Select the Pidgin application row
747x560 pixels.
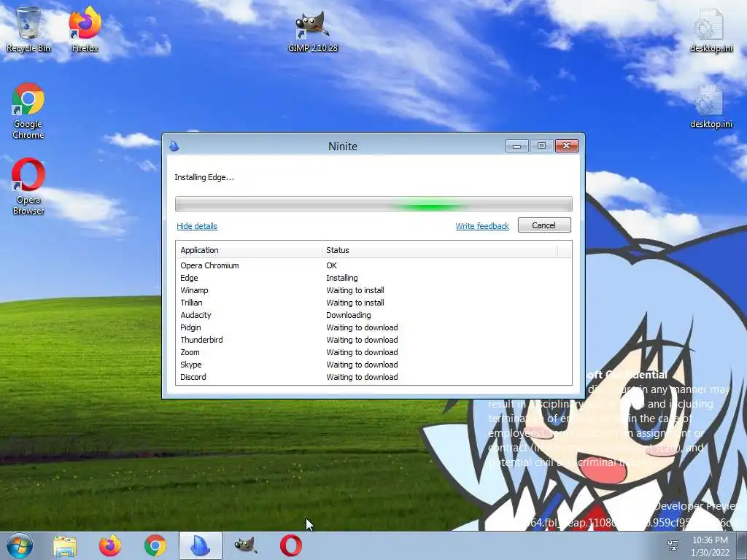[373, 327]
